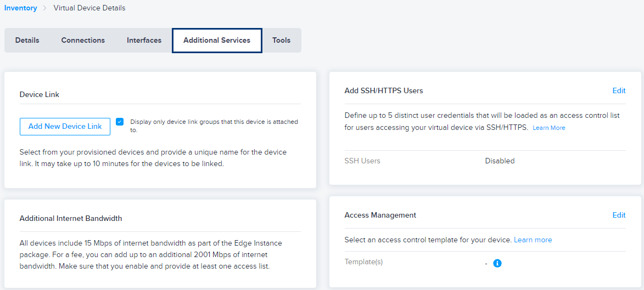The height and width of the screenshot is (290, 644).
Task: Open the Connections tab
Action: 83,40
